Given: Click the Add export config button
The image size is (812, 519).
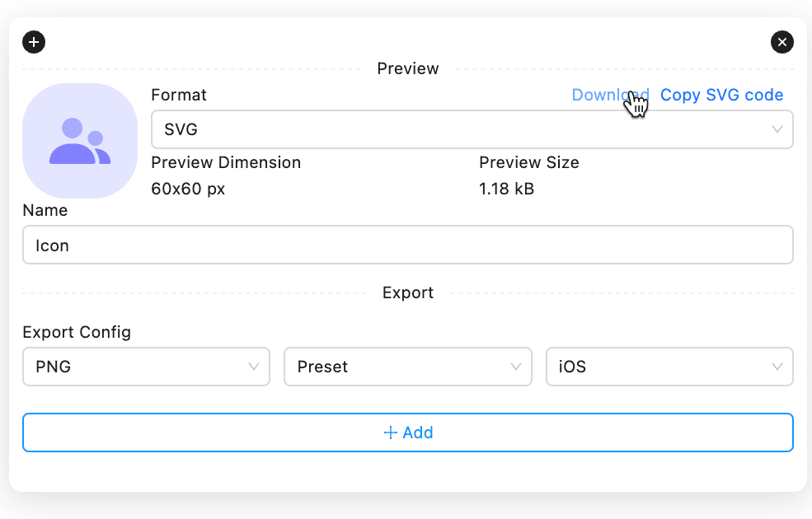Looking at the screenshot, I should point(407,432).
